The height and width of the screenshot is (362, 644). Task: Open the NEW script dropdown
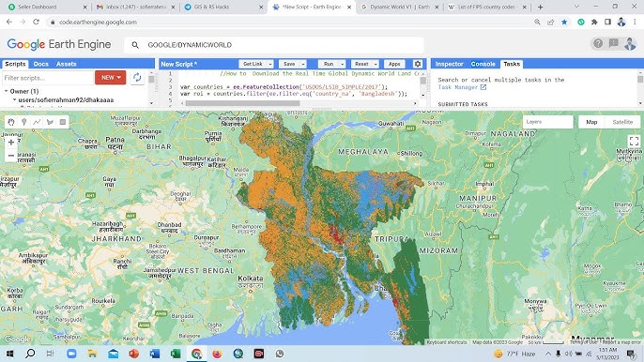(x=111, y=77)
